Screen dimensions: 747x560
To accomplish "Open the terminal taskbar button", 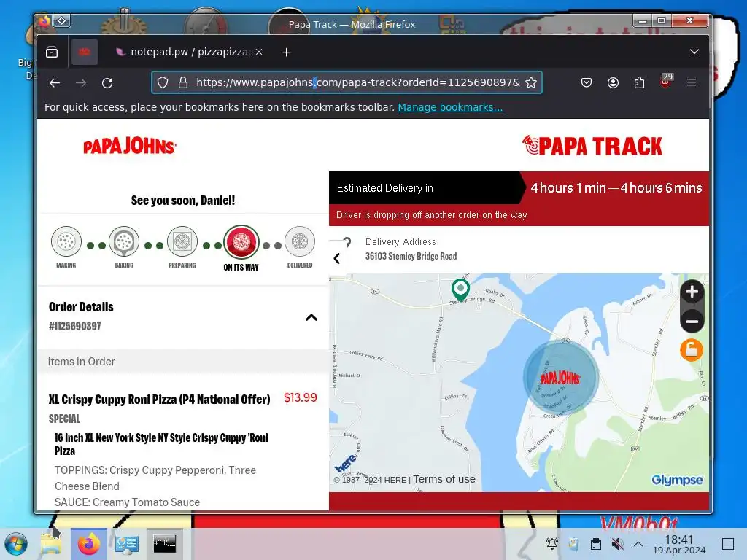I will pos(164,543).
